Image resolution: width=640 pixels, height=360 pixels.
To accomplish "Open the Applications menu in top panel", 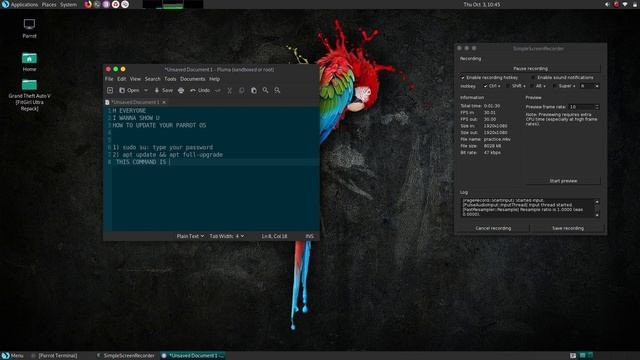I will point(24,4).
